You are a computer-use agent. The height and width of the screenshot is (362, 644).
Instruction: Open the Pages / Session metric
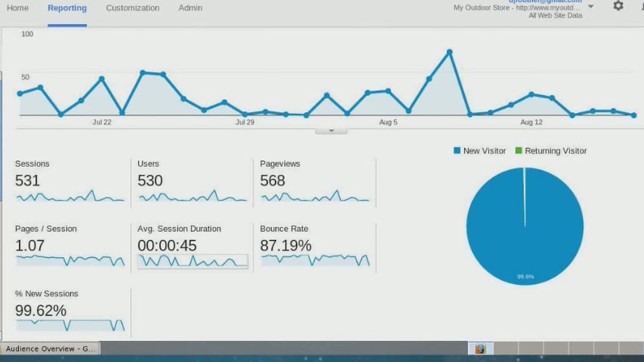70,247
